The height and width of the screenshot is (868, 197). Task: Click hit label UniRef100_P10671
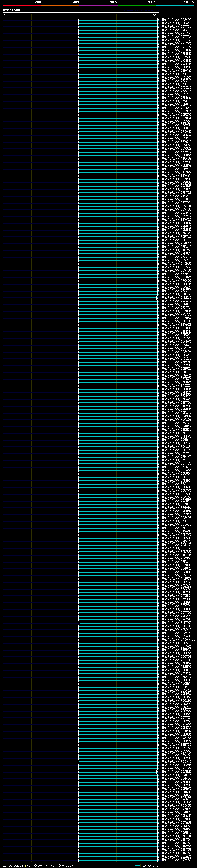[176, 345]
